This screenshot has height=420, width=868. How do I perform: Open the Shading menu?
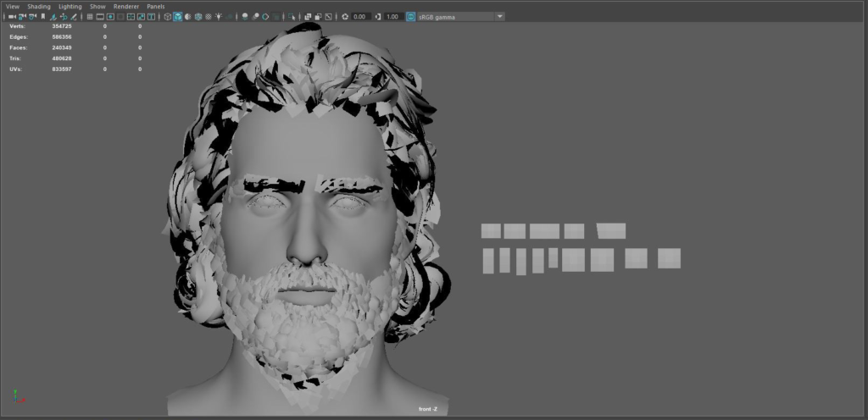[39, 6]
